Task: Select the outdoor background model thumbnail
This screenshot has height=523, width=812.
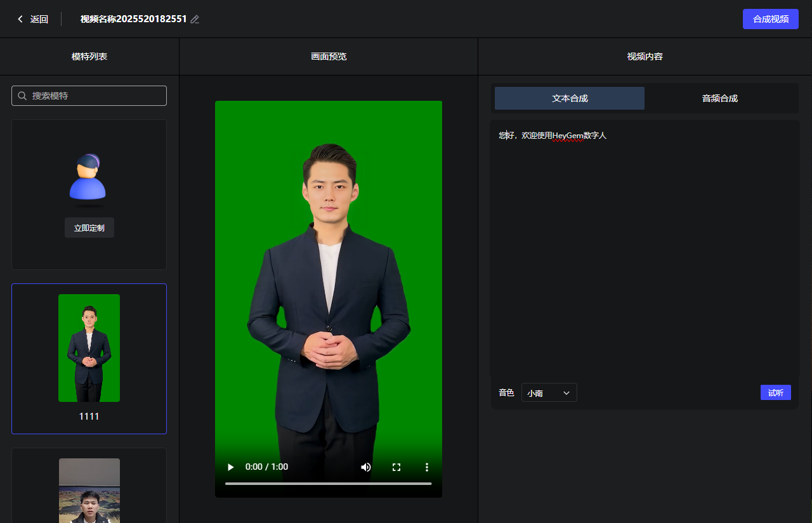Action: pyautogui.click(x=89, y=491)
